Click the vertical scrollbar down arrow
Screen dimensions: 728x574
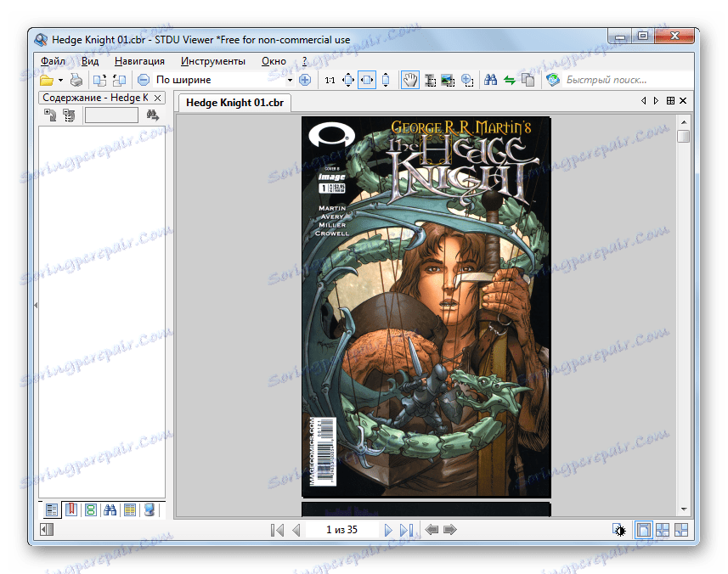pyautogui.click(x=683, y=509)
